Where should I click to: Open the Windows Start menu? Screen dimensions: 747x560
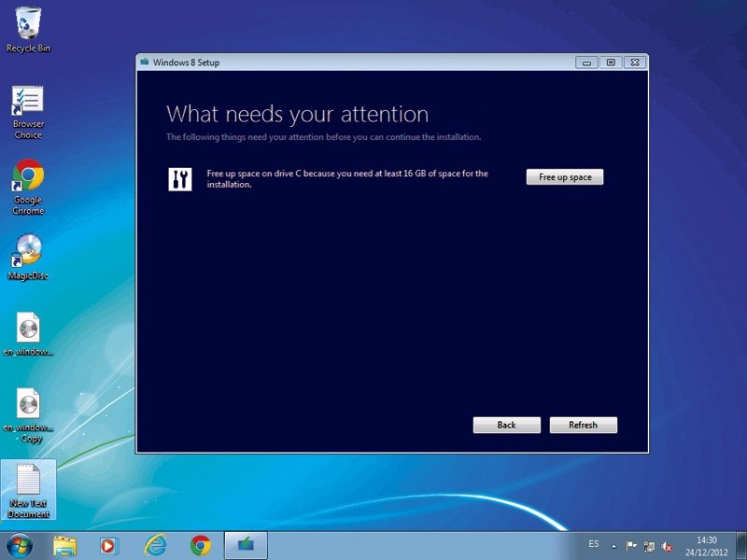point(20,546)
